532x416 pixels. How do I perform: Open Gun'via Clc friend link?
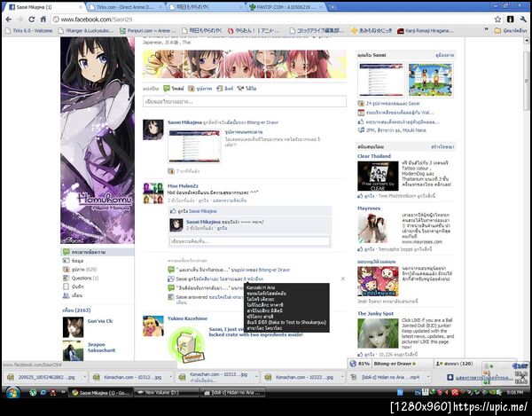pyautogui.click(x=100, y=321)
